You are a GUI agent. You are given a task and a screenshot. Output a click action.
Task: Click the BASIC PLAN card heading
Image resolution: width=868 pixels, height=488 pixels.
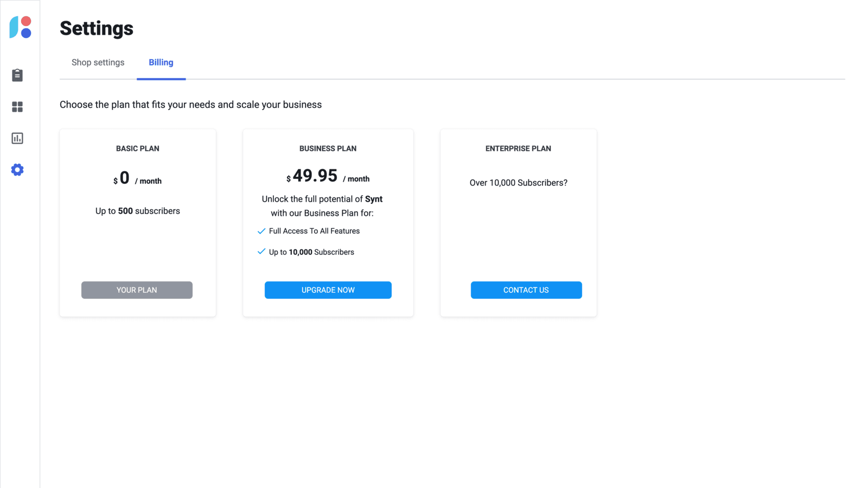pyautogui.click(x=137, y=149)
